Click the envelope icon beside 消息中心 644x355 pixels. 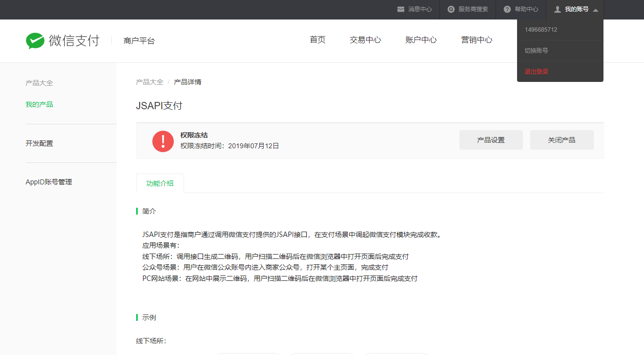(401, 9)
